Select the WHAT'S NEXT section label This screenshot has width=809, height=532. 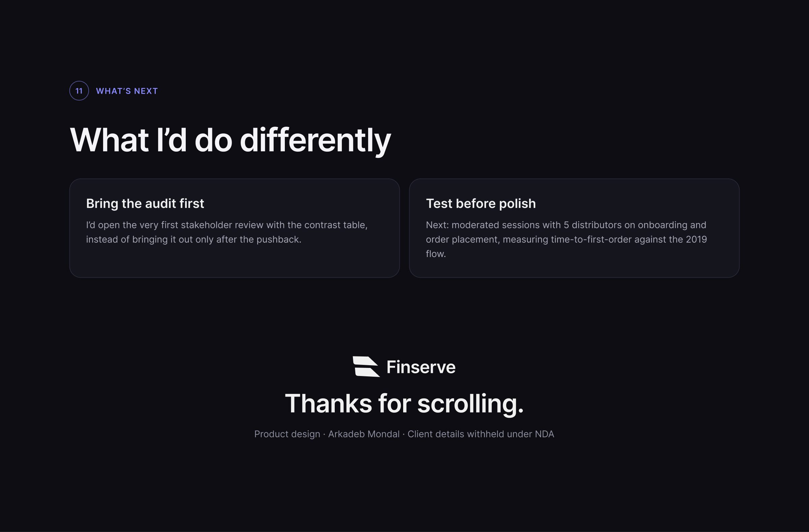[x=127, y=91]
